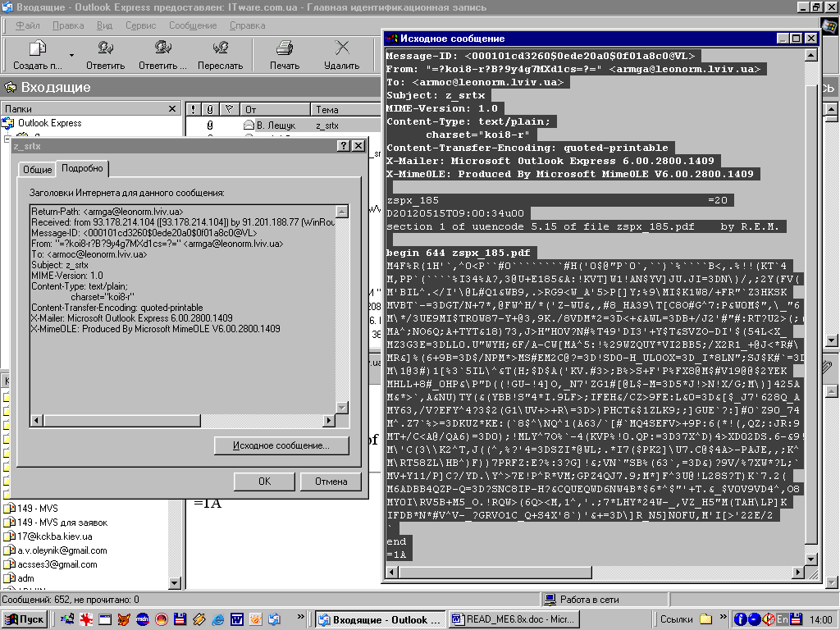Select the 17@kckba.kiev.ua folder
The width and height of the screenshot is (840, 630).
click(55, 536)
